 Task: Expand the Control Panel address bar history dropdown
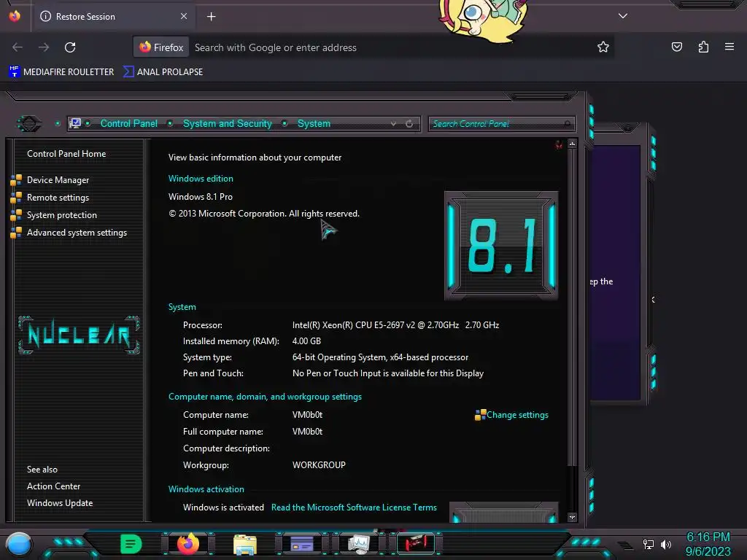[x=393, y=124]
